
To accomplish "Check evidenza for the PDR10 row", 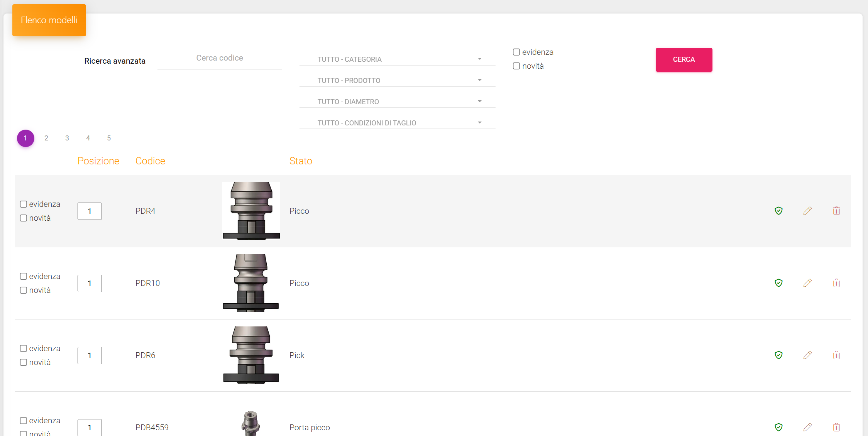I will pos(24,276).
